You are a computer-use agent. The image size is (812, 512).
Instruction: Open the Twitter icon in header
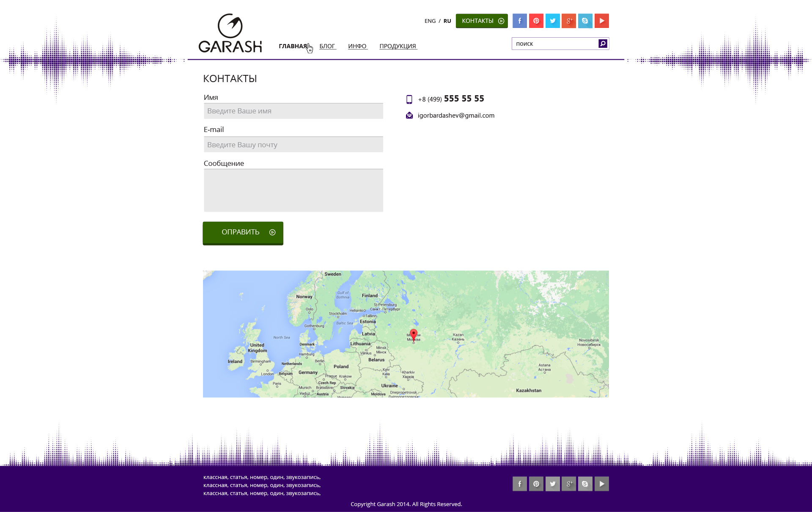(x=552, y=21)
